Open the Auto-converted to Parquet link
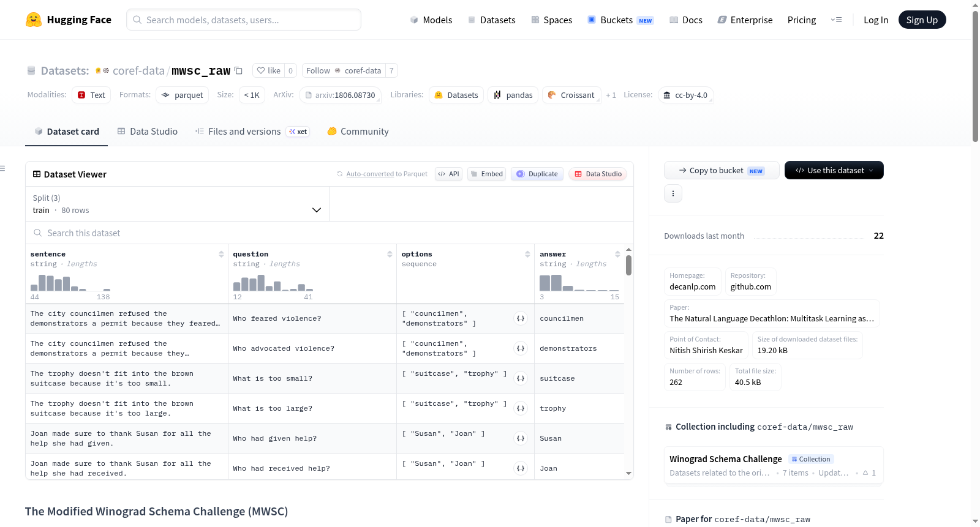Image resolution: width=980 pixels, height=527 pixels. click(x=386, y=174)
